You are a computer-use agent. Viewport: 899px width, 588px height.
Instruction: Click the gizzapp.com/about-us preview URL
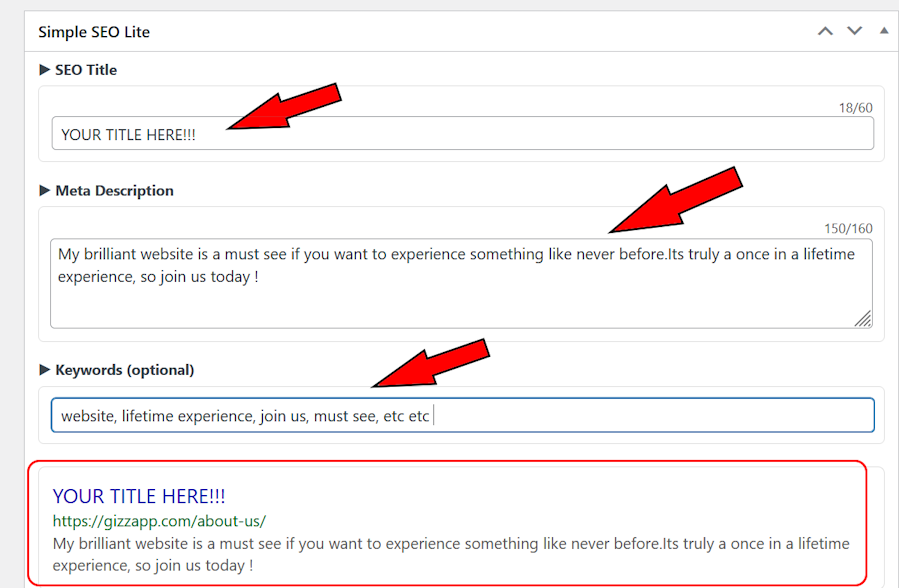tap(159, 521)
